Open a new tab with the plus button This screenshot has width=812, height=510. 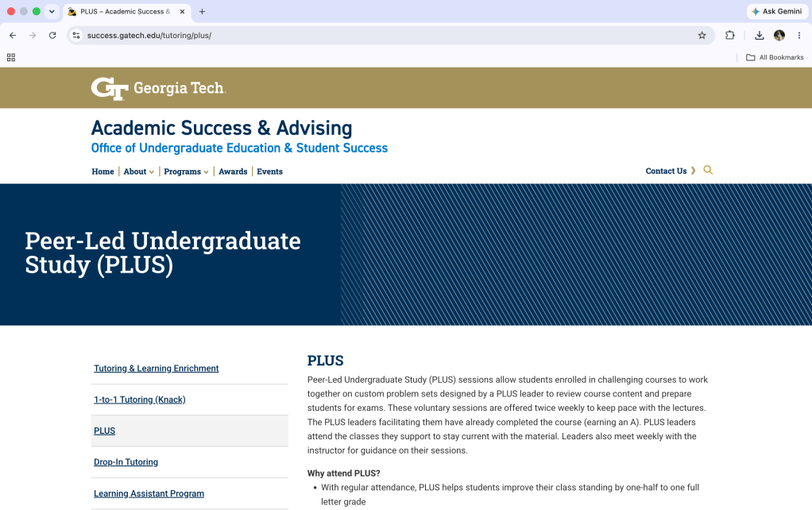tap(202, 11)
